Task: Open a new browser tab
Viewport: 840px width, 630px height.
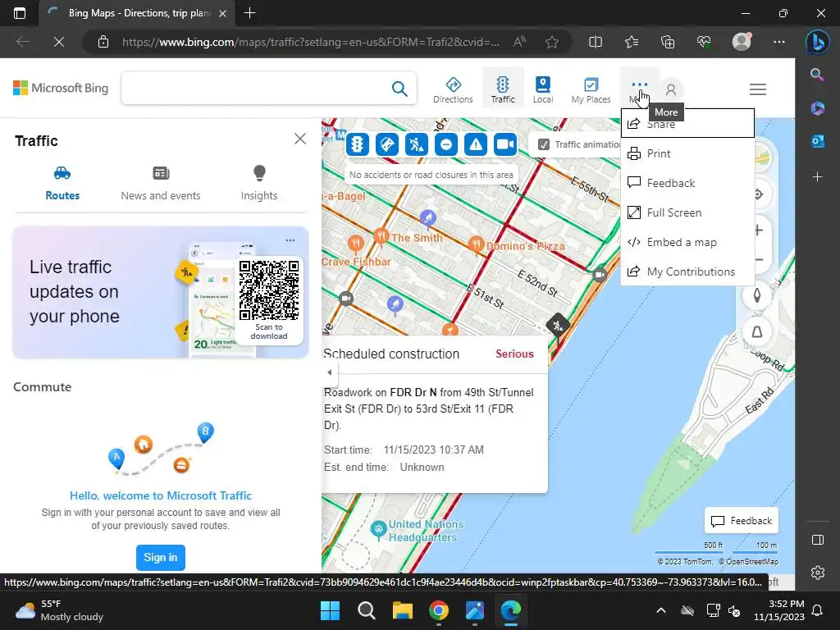Action: pos(249,13)
